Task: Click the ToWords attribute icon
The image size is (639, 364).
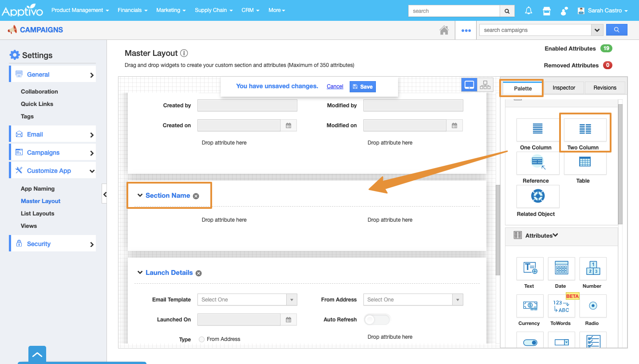Action: tap(561, 306)
